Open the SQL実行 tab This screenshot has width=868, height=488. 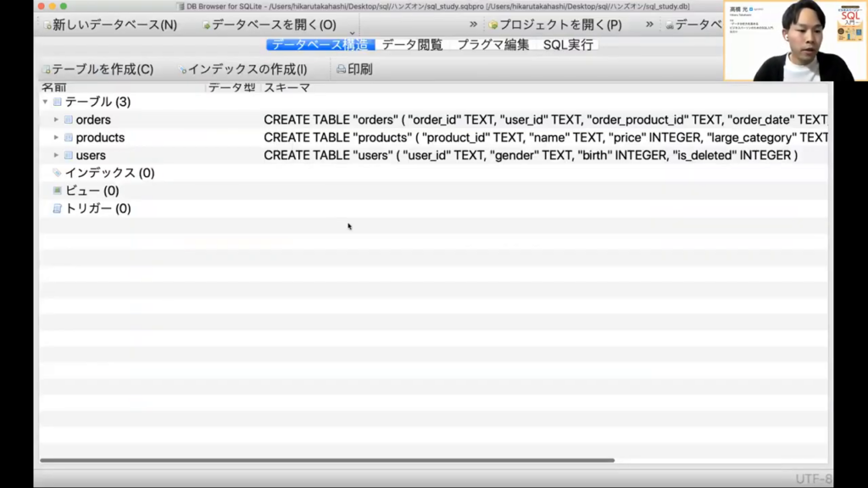click(x=568, y=45)
